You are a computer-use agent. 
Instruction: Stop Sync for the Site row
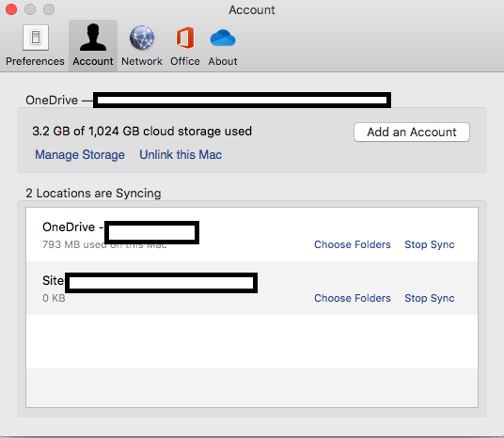[x=430, y=298]
